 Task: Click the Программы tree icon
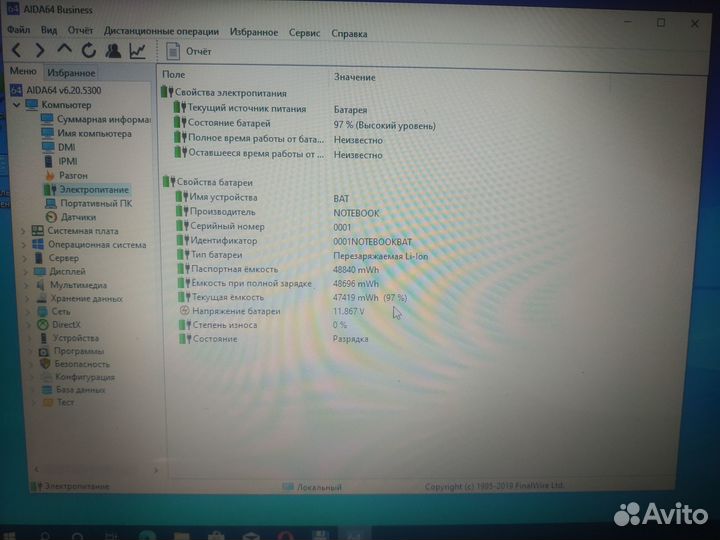(44, 351)
